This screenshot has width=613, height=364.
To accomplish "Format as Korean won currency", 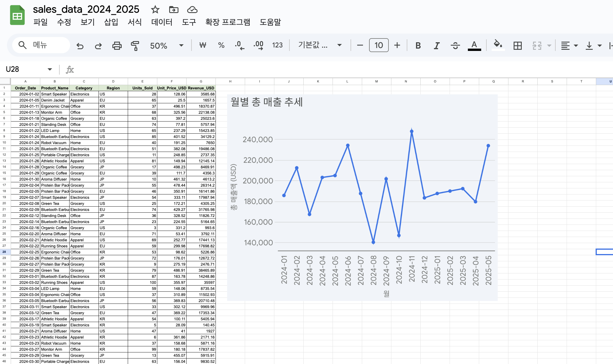I will tap(203, 45).
